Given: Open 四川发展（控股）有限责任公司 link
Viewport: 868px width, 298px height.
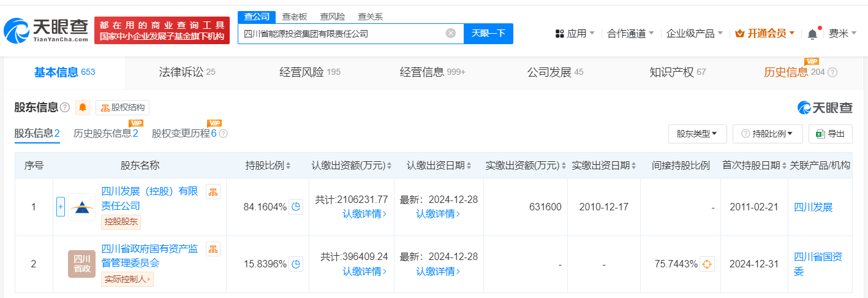Looking at the screenshot, I should pos(149,198).
